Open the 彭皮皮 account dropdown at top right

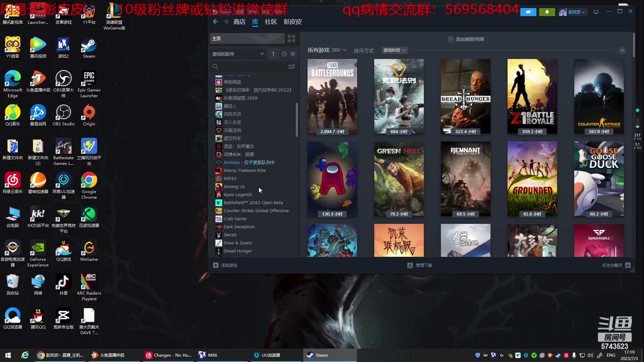click(573, 12)
